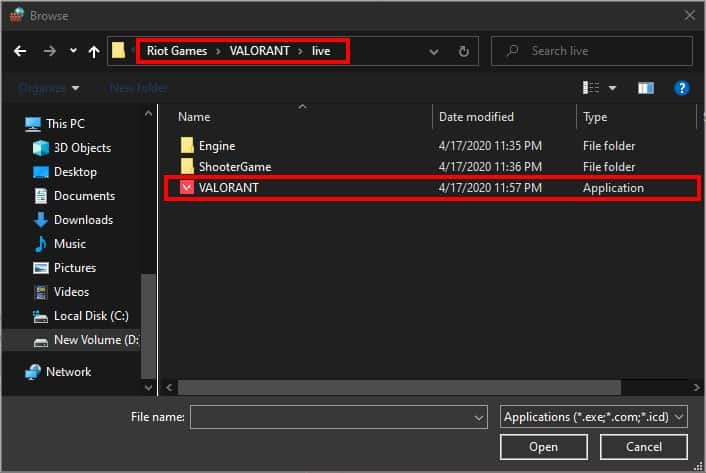The width and height of the screenshot is (706, 473).
Task: Open recent locations dropdown arrow
Action: [73, 51]
